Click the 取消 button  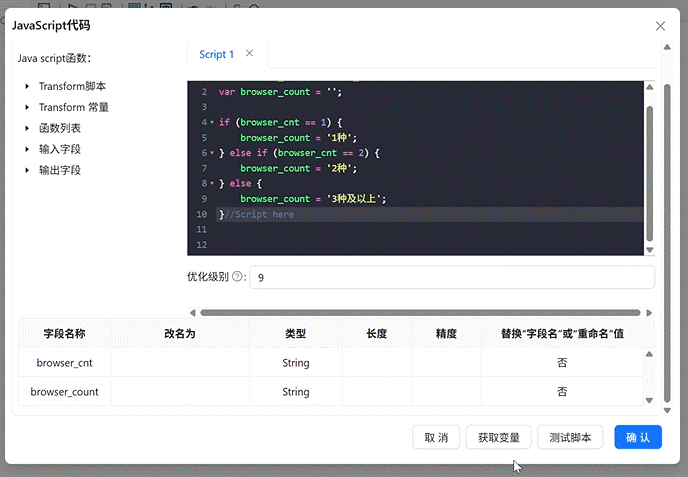pos(436,438)
